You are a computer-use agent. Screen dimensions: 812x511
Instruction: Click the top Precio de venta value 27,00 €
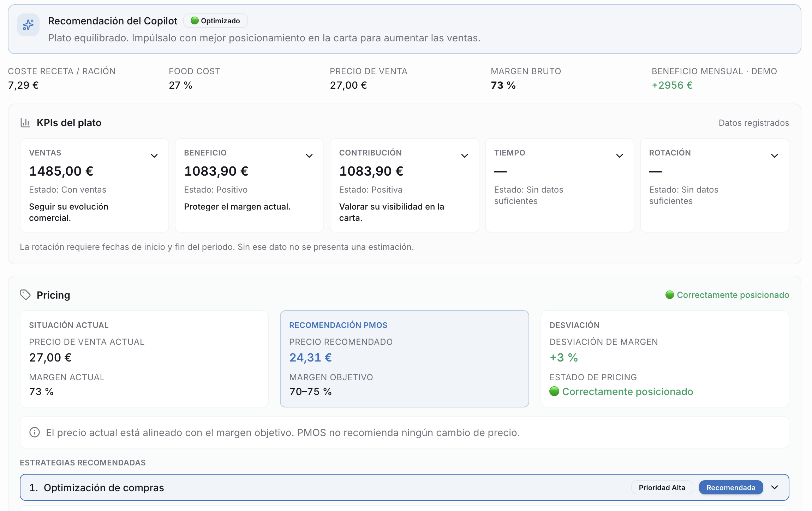tap(348, 85)
